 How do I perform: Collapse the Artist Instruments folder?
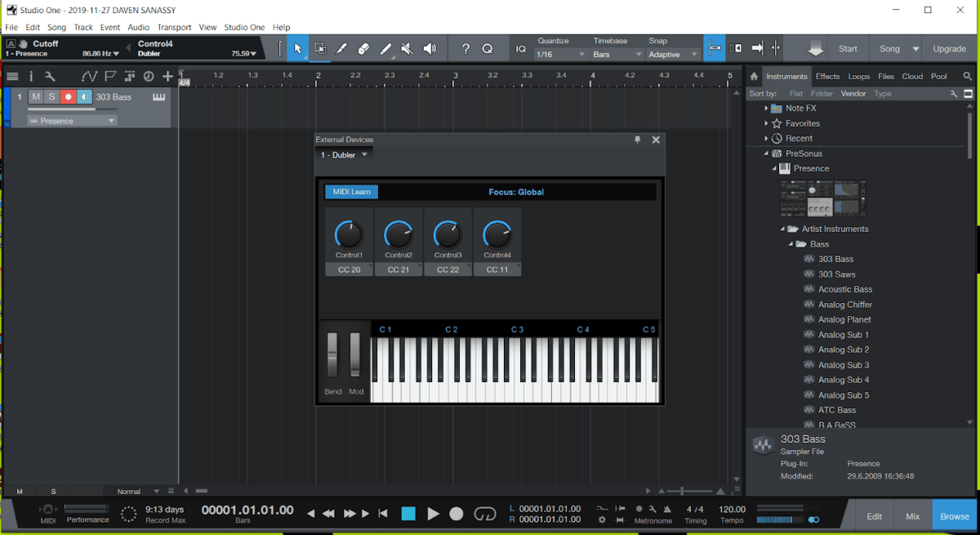[x=782, y=229]
